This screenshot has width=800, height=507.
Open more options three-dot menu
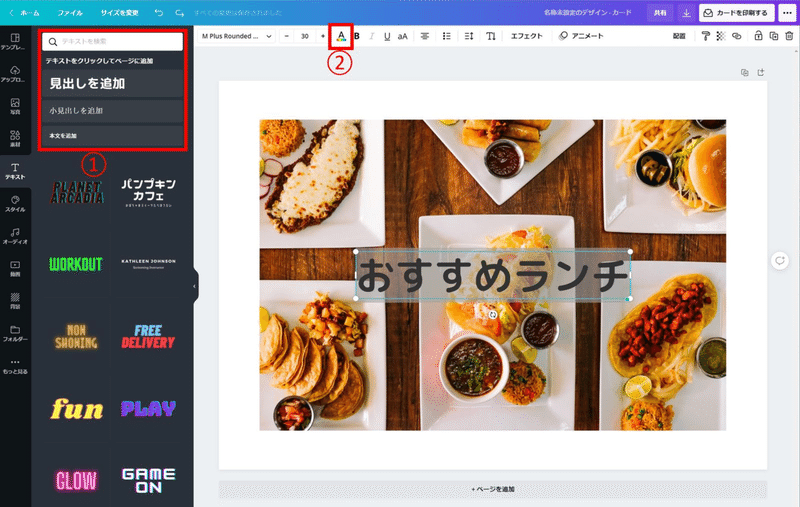coord(787,13)
